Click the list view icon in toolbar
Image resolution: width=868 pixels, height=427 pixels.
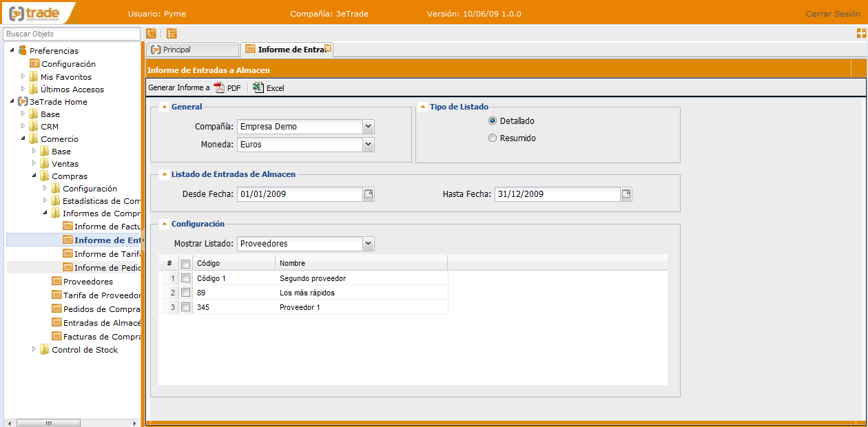[172, 33]
